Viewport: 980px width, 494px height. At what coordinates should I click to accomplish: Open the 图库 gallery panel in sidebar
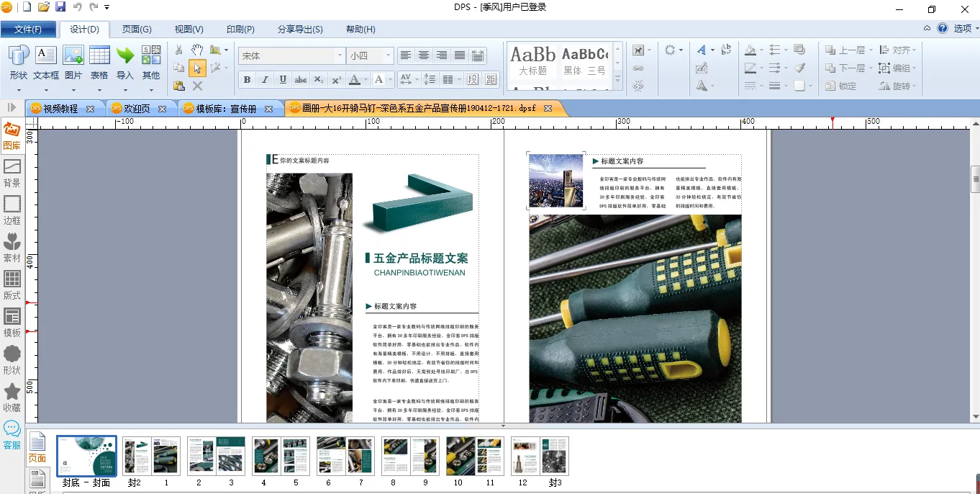12,136
